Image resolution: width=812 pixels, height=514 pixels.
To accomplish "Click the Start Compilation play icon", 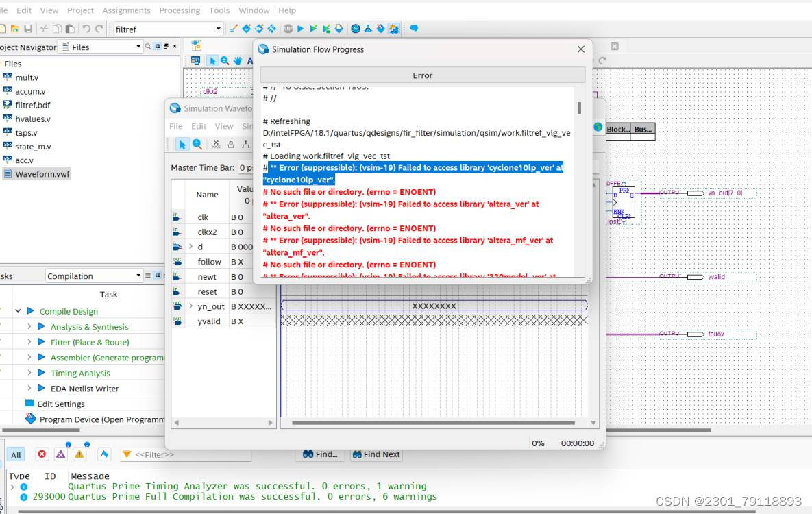I will pyautogui.click(x=302, y=29).
